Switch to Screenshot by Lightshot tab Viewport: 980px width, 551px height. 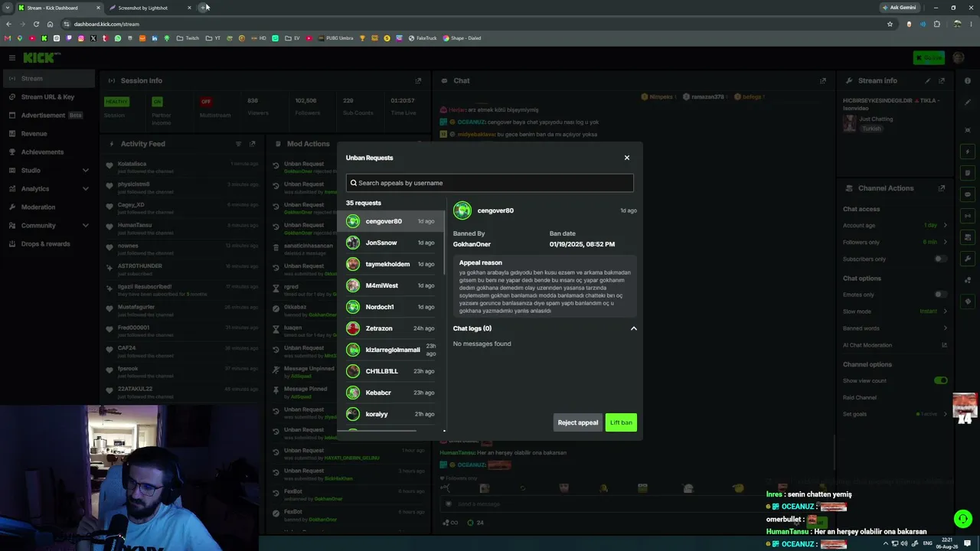[x=150, y=8]
